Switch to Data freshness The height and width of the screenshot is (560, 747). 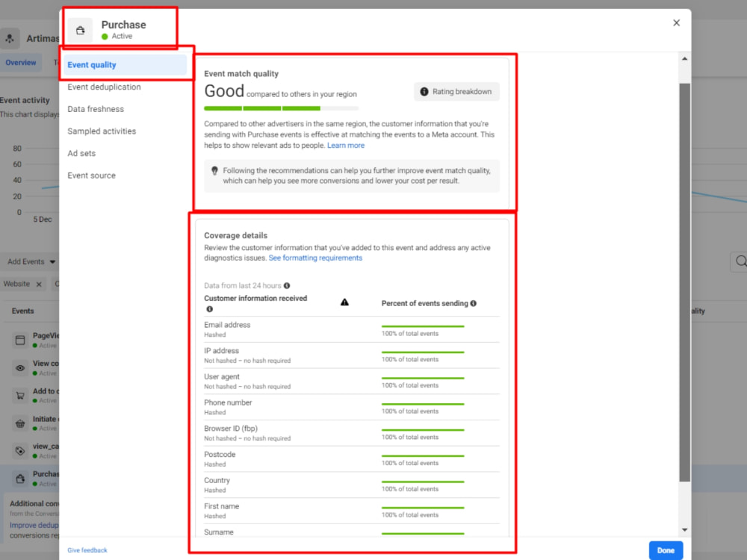tap(96, 109)
